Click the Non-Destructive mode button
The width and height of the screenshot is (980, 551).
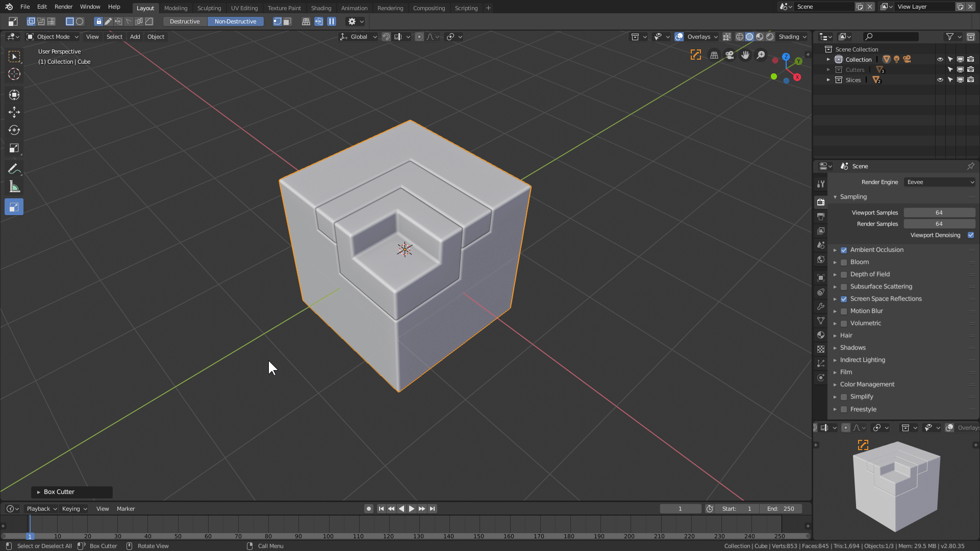pos(235,21)
